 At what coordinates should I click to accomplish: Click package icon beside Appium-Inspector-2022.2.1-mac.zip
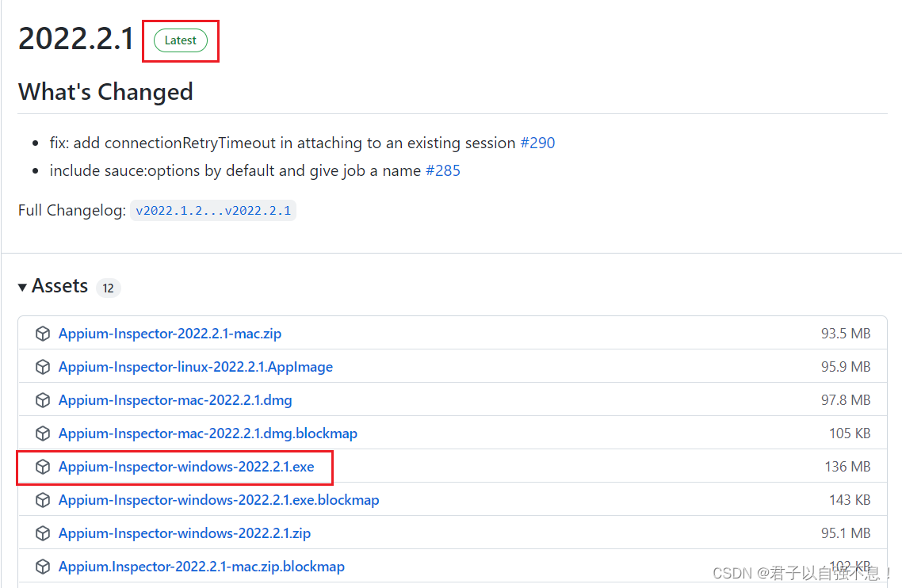[43, 334]
